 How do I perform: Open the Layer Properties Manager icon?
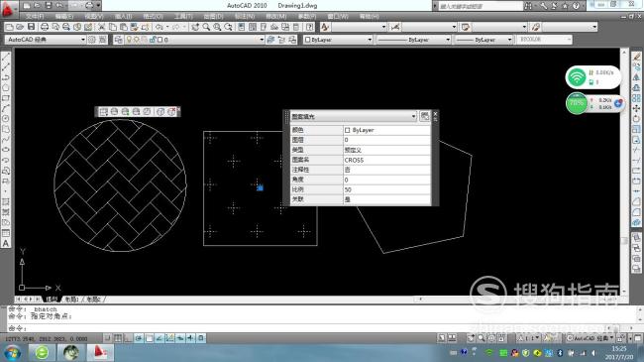118,40
